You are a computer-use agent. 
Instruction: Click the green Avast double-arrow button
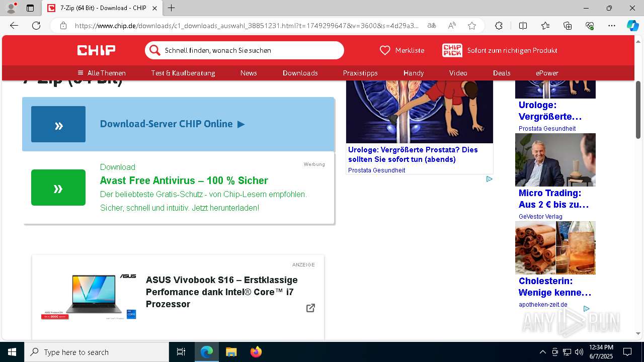(x=58, y=188)
